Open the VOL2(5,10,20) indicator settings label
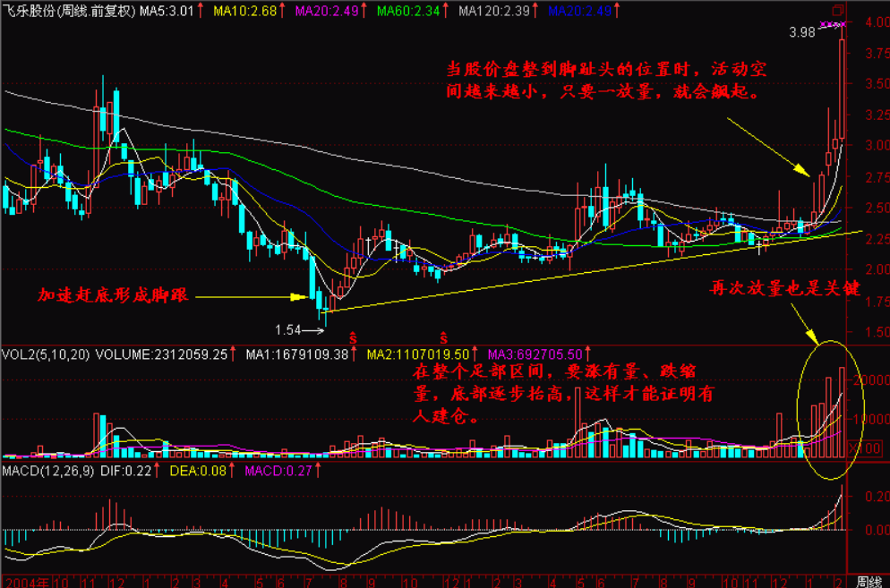This screenshot has height=588, width=890. pyautogui.click(x=44, y=354)
